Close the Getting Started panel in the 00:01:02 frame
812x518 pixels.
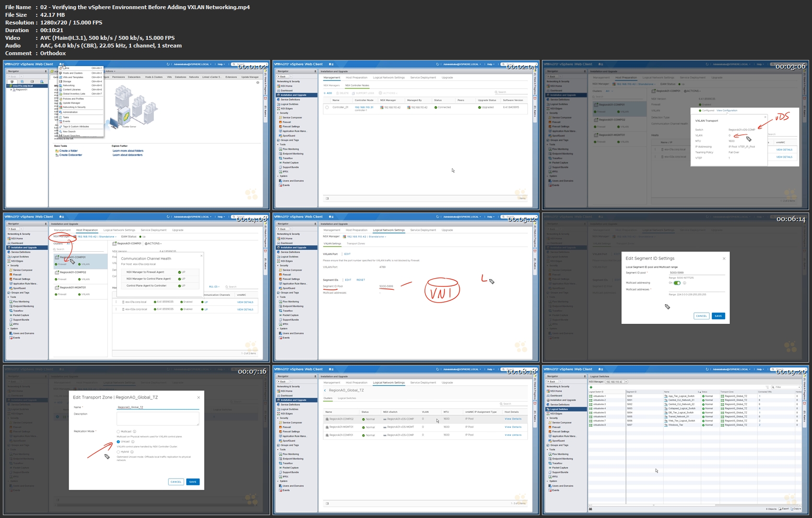tap(258, 82)
